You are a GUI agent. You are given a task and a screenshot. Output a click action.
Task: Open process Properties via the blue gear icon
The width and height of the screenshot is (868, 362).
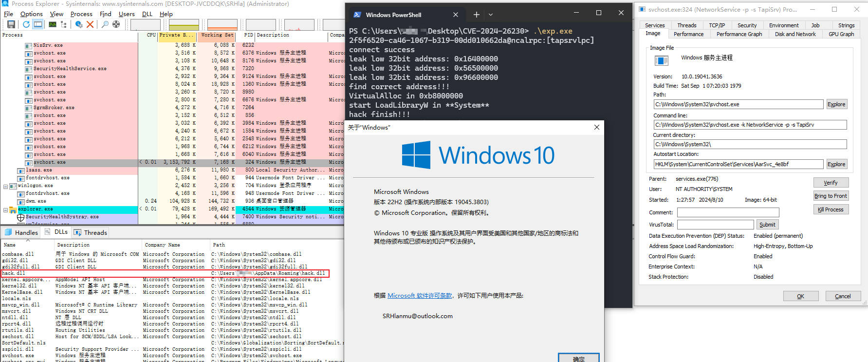79,24
